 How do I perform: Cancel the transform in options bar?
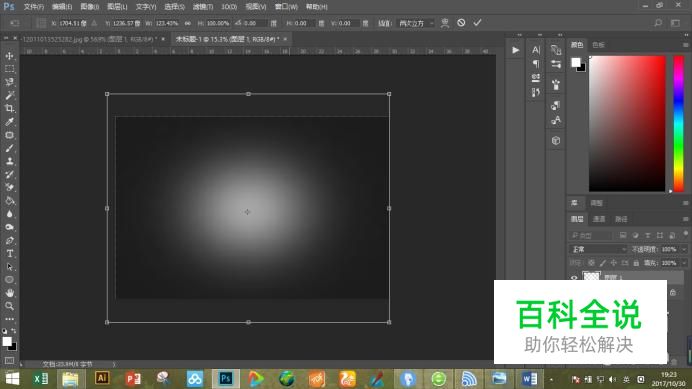click(x=461, y=23)
